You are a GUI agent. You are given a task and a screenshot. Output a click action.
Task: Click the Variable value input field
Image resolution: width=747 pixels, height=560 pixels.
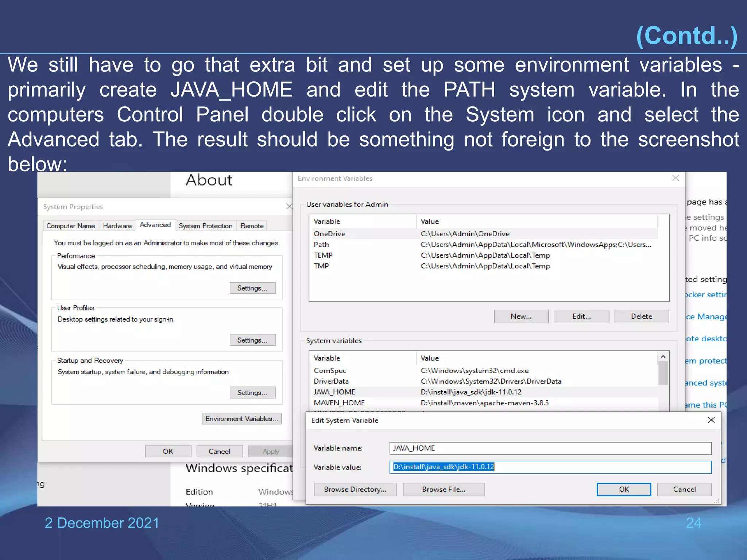pos(550,467)
